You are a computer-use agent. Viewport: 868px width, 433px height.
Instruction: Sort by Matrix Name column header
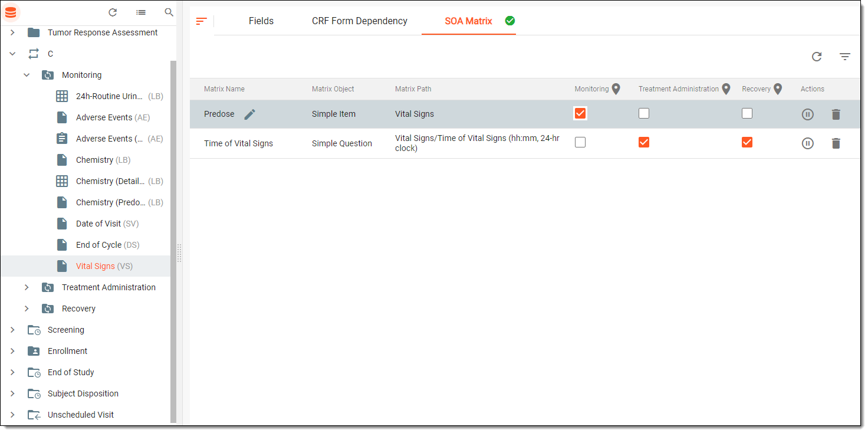pos(224,89)
